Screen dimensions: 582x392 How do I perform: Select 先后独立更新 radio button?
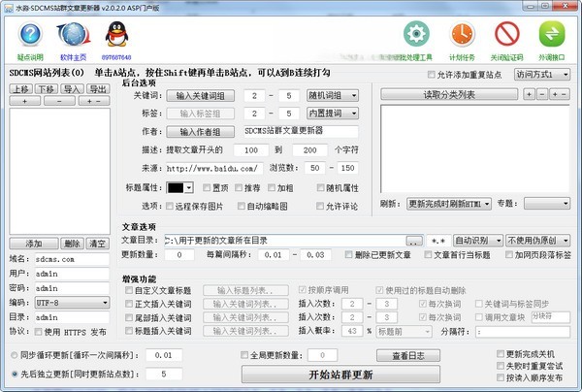click(x=15, y=374)
